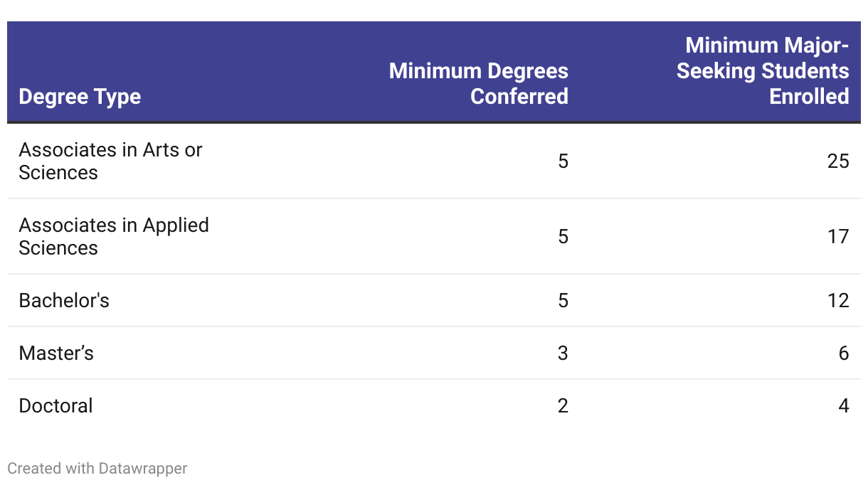Select enrolled value 17 in Applied Sciences row

[838, 237]
